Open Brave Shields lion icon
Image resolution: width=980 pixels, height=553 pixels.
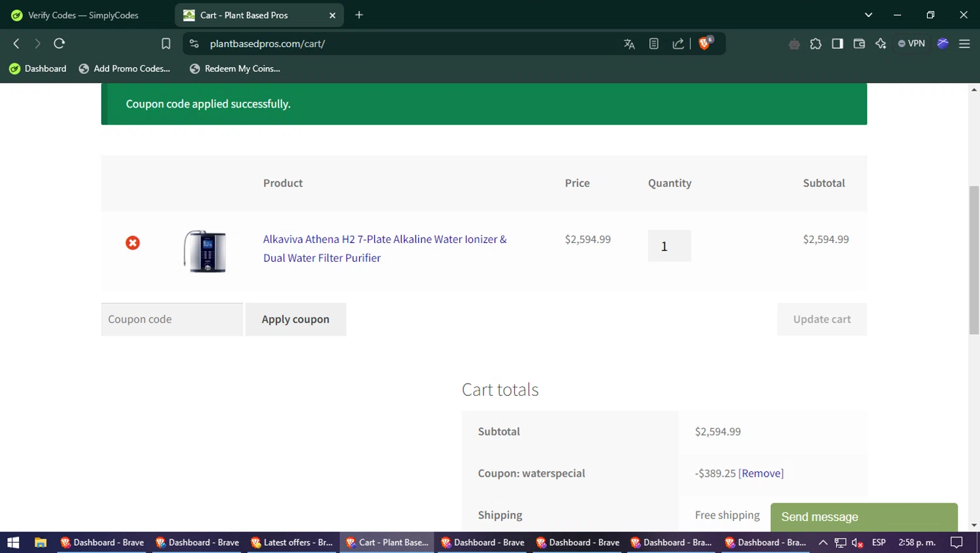point(705,43)
